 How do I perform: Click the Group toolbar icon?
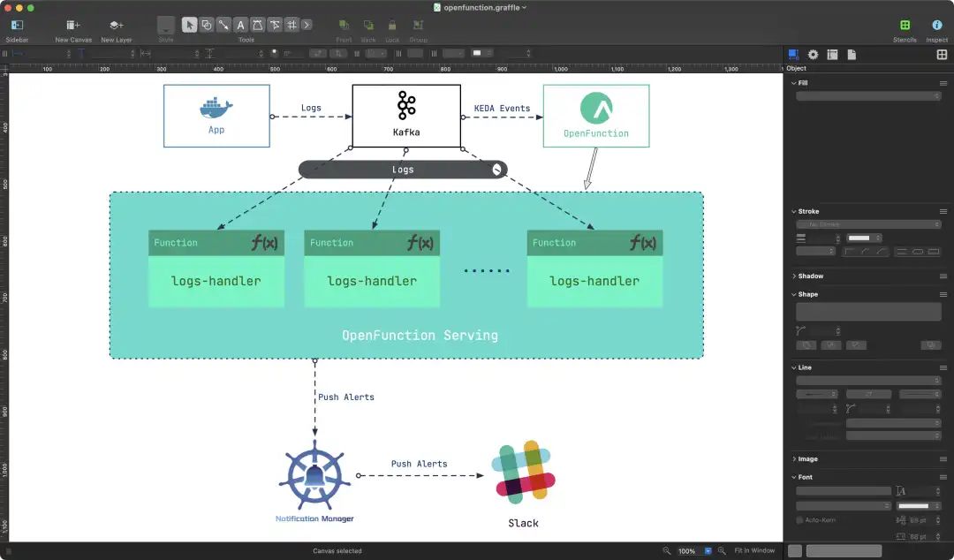tap(418, 25)
